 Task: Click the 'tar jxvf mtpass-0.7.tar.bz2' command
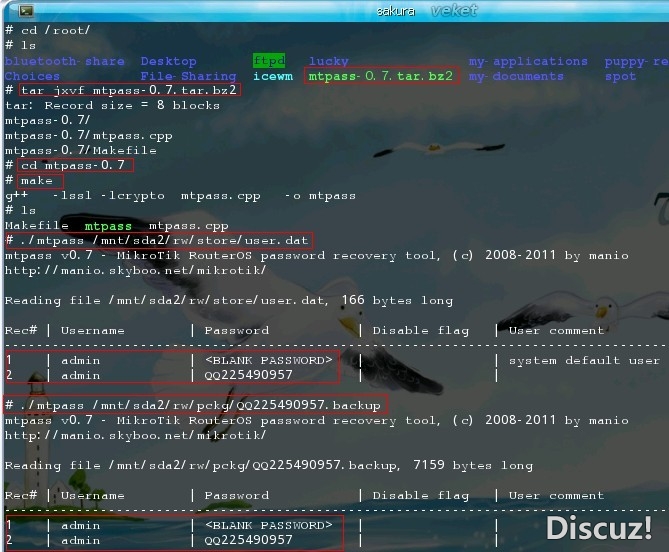click(x=129, y=90)
